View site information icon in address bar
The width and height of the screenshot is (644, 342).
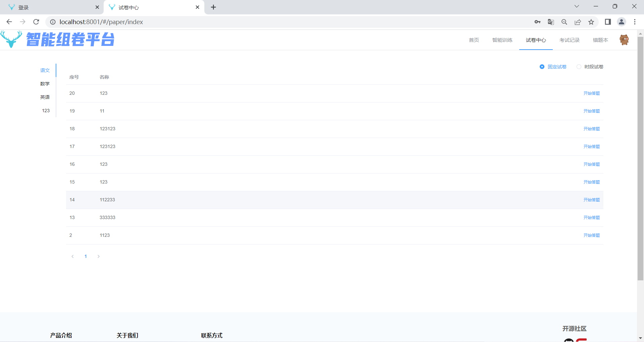53,22
